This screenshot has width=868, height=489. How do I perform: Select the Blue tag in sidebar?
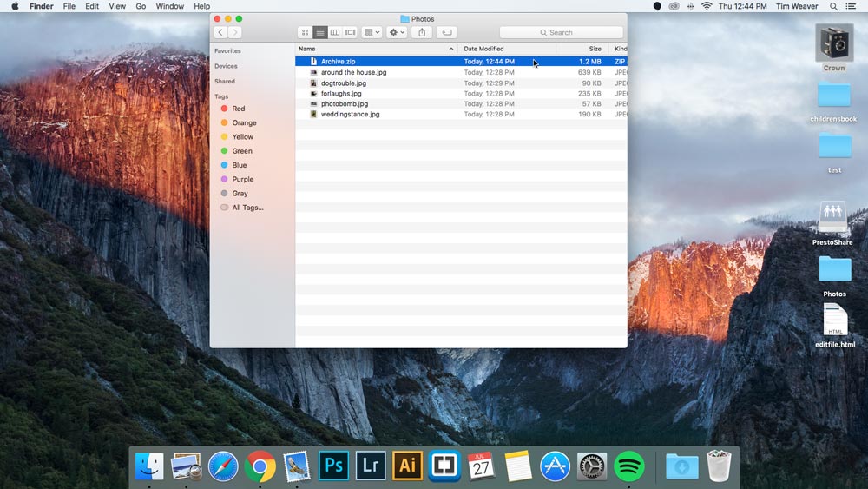(x=239, y=165)
